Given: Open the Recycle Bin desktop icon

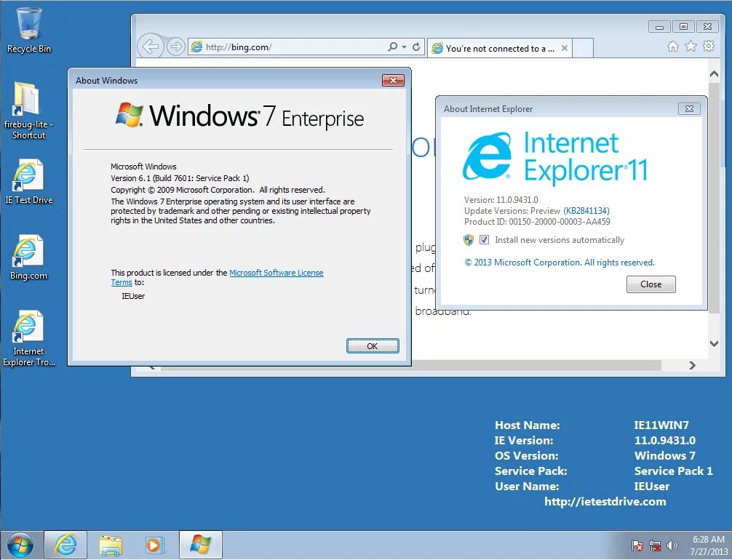Looking at the screenshot, I should [x=29, y=30].
